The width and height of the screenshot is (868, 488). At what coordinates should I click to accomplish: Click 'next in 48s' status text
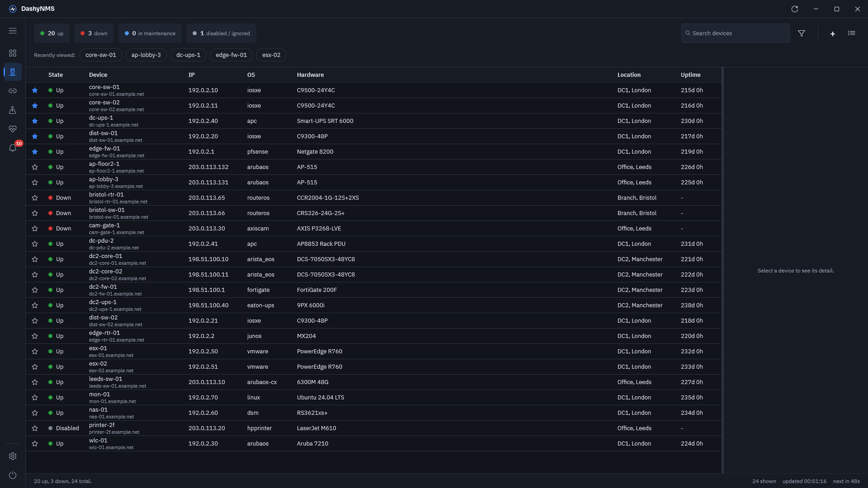(846, 481)
